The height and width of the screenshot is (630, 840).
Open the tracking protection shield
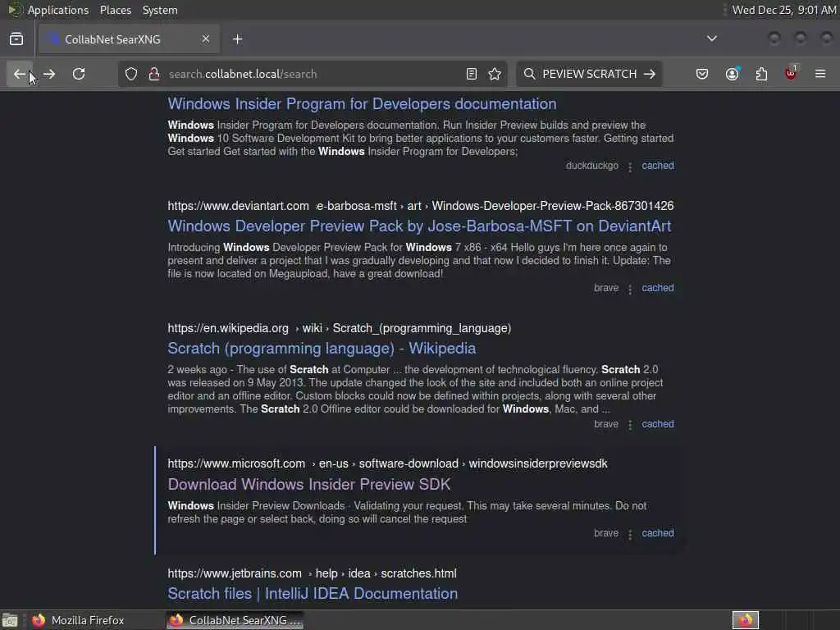[x=131, y=74]
